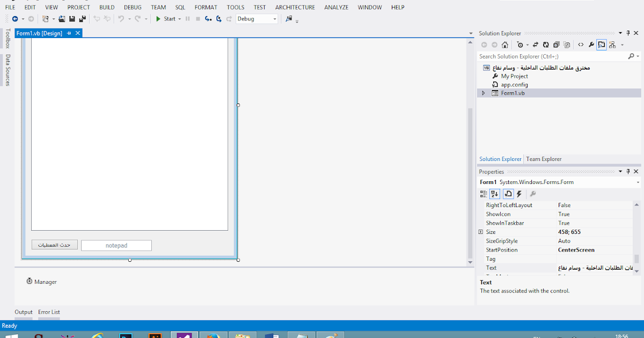
Task: Click the Events lightning icon in Properties window
Action: (519, 194)
